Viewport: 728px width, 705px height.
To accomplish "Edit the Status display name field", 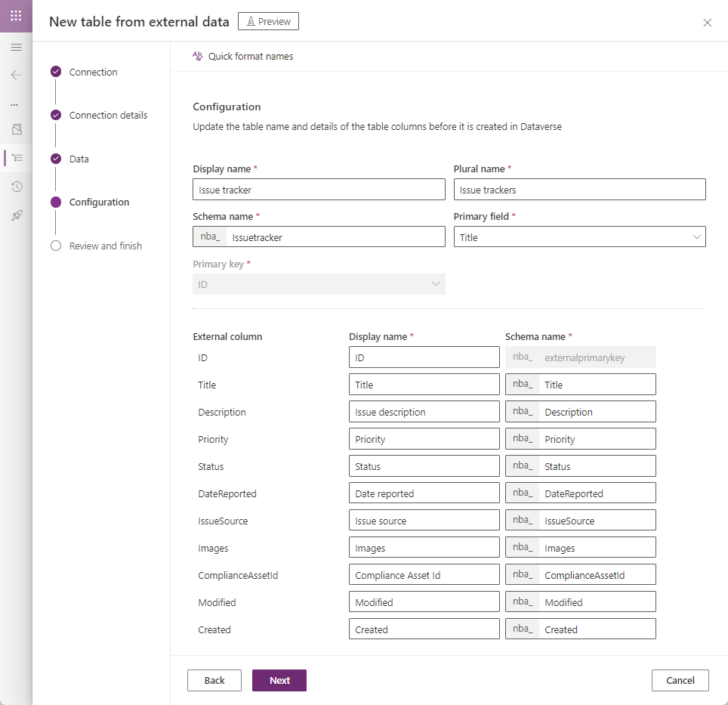I will pyautogui.click(x=424, y=466).
